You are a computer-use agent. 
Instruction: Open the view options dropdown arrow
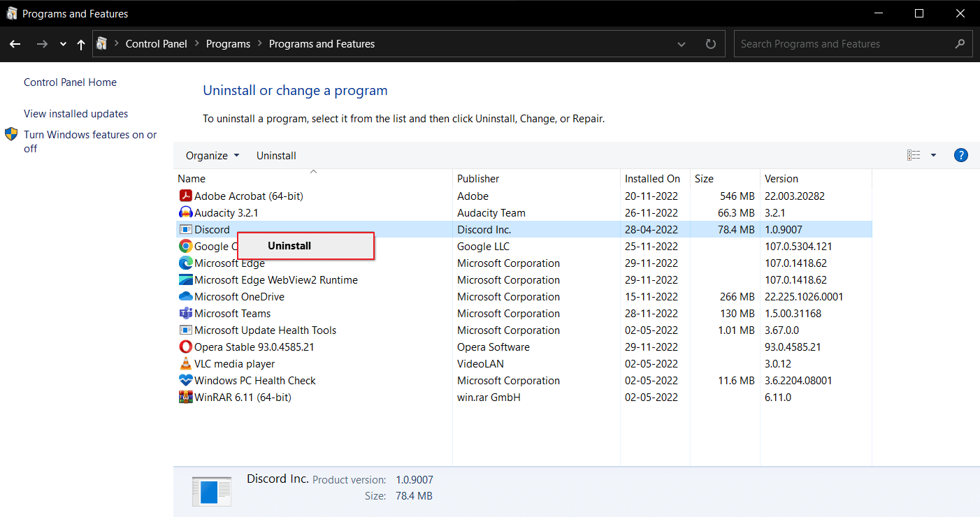pos(933,155)
